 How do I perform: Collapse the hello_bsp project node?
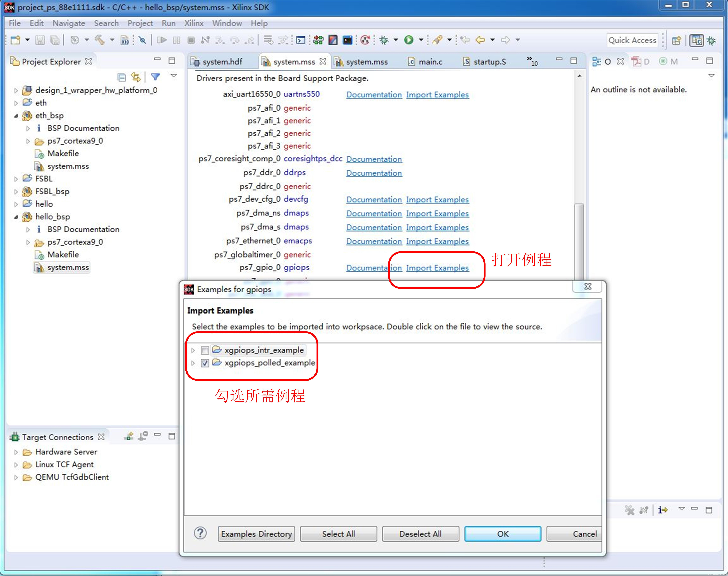tap(16, 217)
